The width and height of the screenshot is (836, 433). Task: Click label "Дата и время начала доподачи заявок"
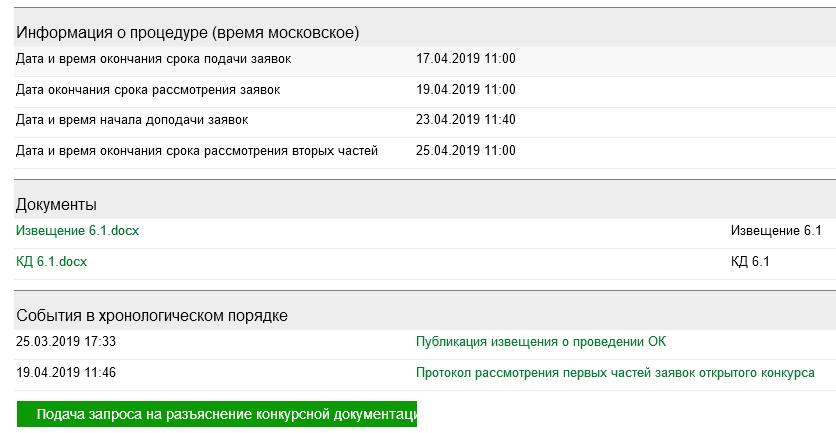(x=132, y=120)
